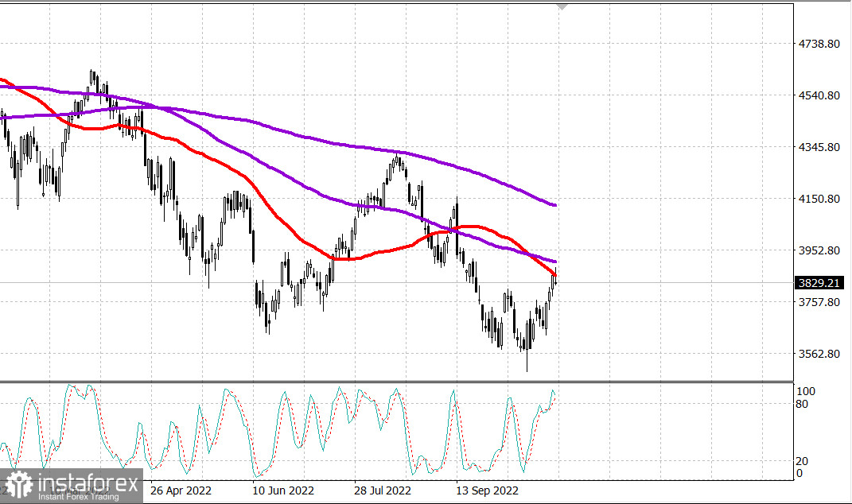Click the 3952.80 price axis label
Image resolution: width=852 pixels, height=504 pixels.
click(x=819, y=250)
